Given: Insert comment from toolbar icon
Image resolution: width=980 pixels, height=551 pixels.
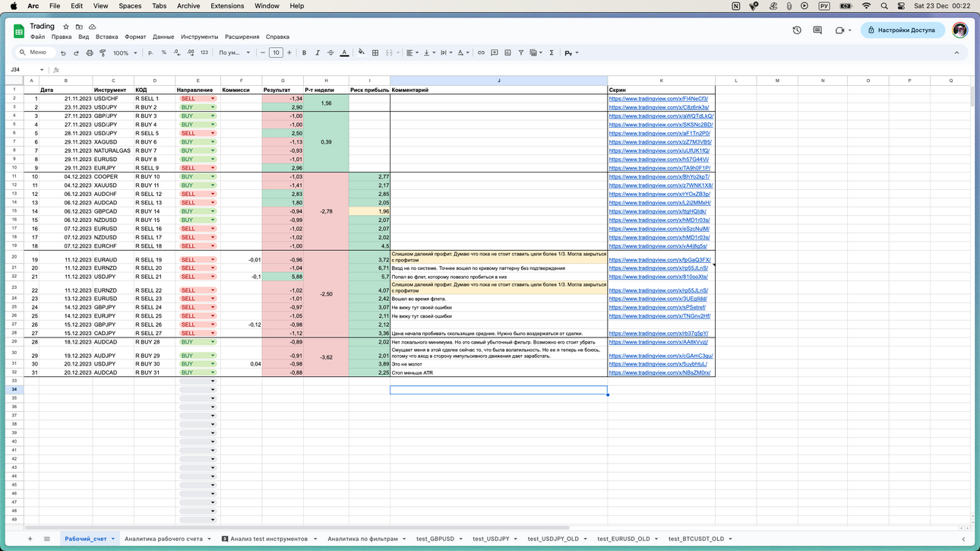Looking at the screenshot, I should coord(495,53).
